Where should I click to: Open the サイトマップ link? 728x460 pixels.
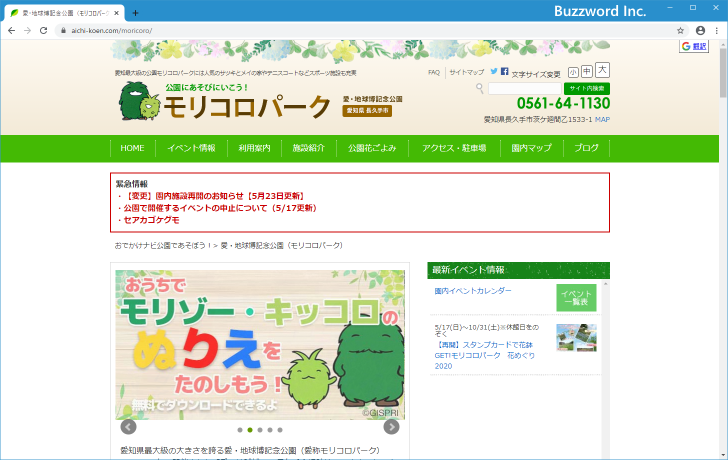point(467,72)
